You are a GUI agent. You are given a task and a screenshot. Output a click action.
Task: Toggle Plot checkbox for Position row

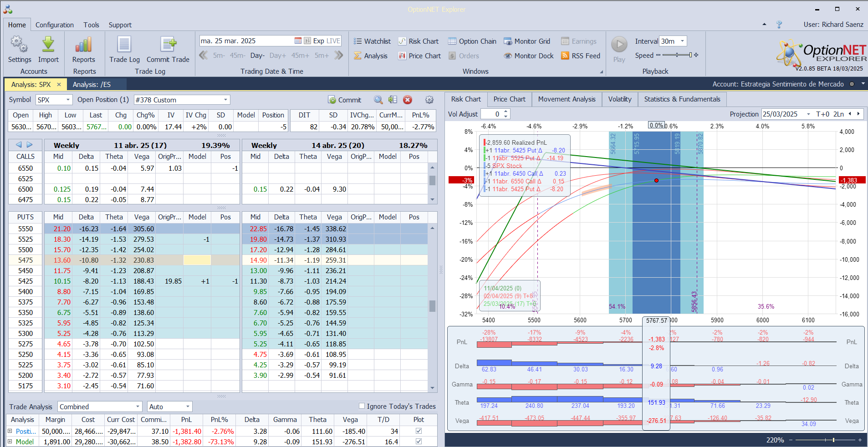point(419,431)
